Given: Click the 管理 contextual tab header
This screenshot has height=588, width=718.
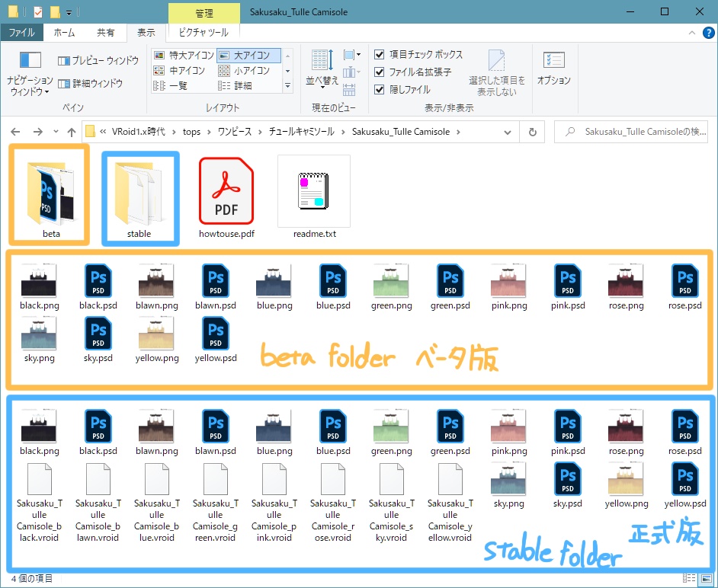Looking at the screenshot, I should pos(204,13).
